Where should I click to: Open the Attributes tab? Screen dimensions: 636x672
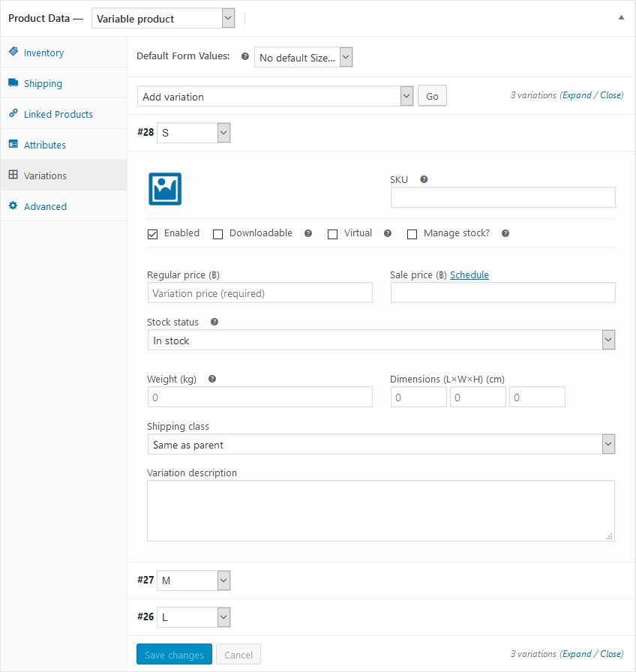(64, 145)
